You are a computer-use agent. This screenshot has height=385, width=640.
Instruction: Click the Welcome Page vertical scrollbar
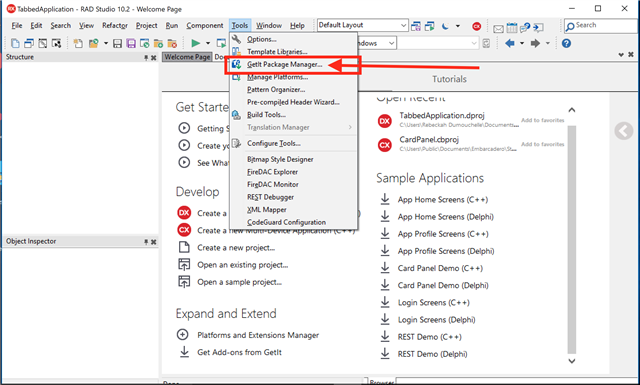click(572, 239)
